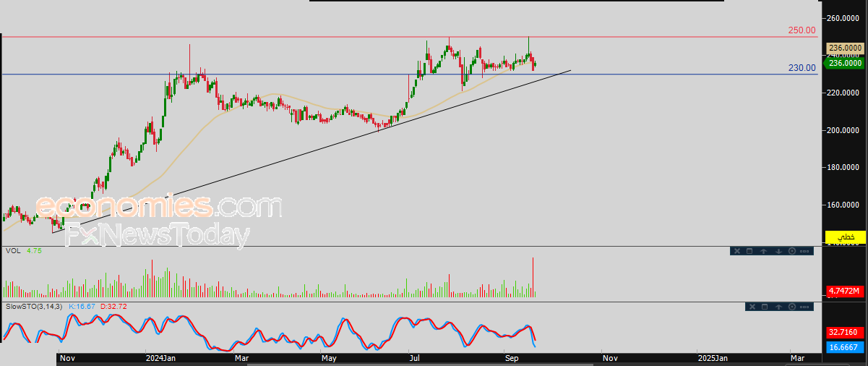Image resolution: width=868 pixels, height=366 pixels.
Task: Click the Sep date axis label
Action: click(x=512, y=358)
